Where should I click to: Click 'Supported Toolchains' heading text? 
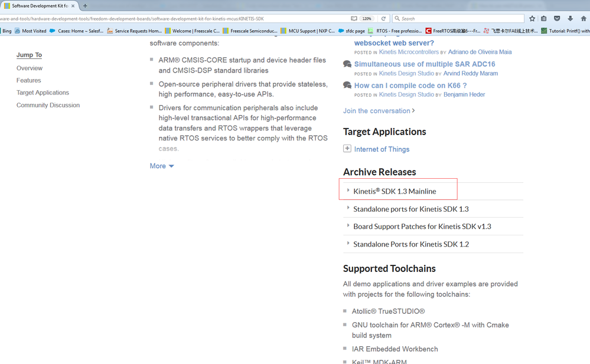(389, 268)
